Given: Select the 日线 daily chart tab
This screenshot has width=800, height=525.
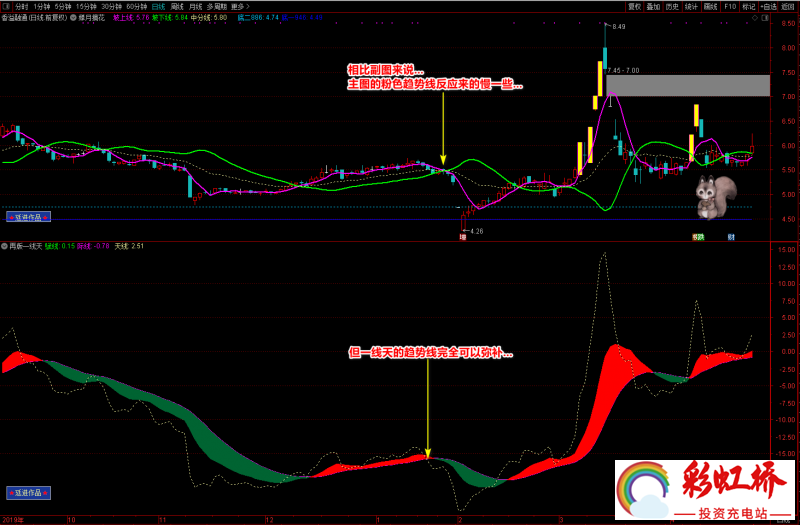Looking at the screenshot, I should pos(158,7).
